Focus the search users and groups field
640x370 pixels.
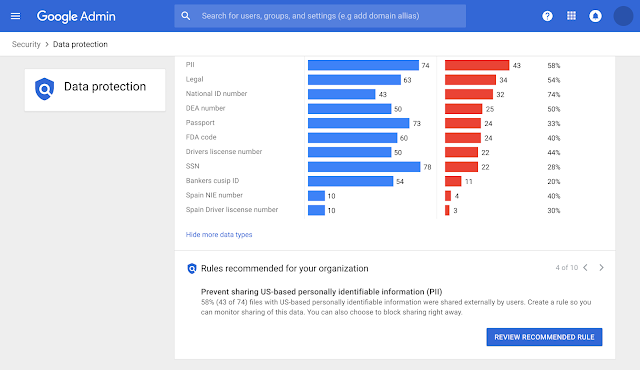[x=320, y=16]
